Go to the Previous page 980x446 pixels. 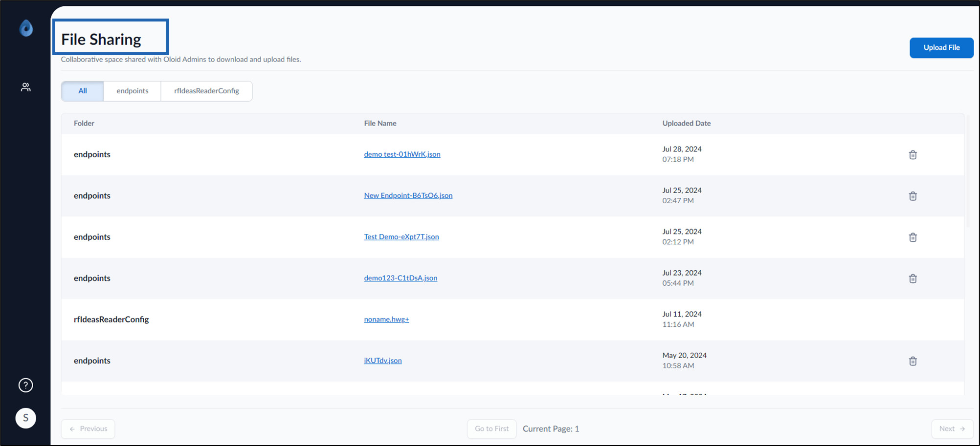pyautogui.click(x=88, y=429)
